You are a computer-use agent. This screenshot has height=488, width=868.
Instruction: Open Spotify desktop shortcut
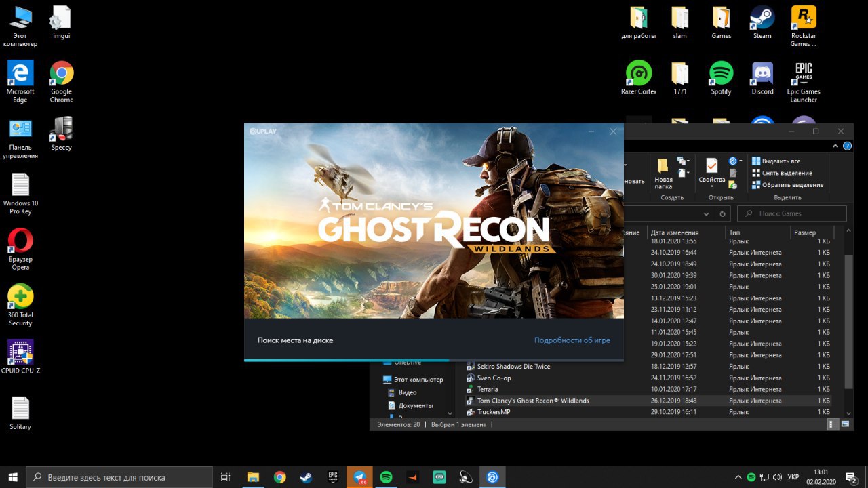[x=721, y=78]
